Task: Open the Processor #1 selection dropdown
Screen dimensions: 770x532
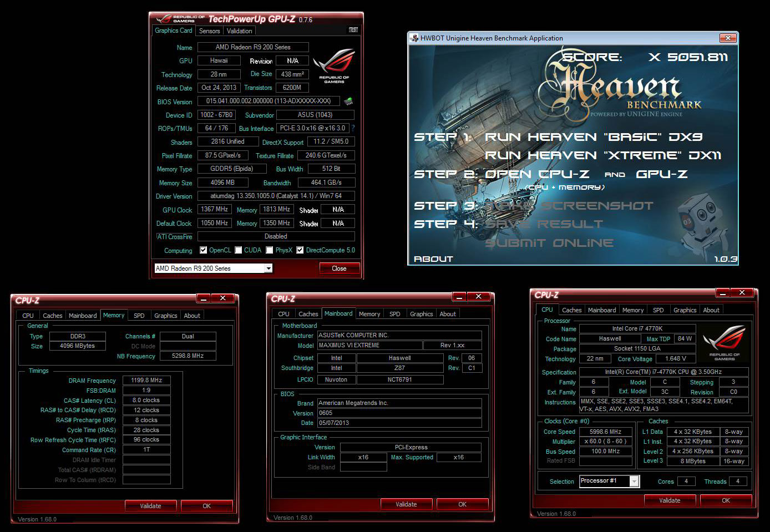Action: coord(634,482)
